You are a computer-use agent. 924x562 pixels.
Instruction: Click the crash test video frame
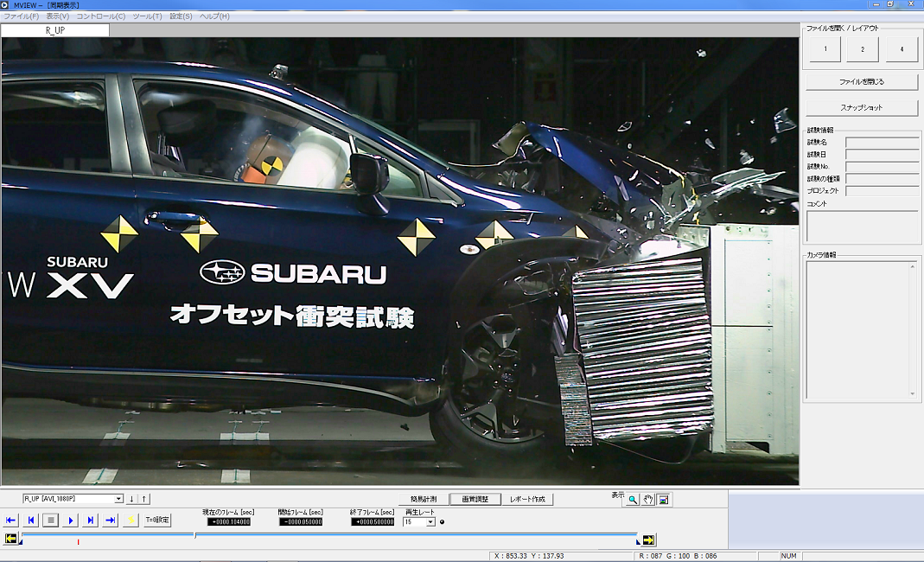pos(400,261)
